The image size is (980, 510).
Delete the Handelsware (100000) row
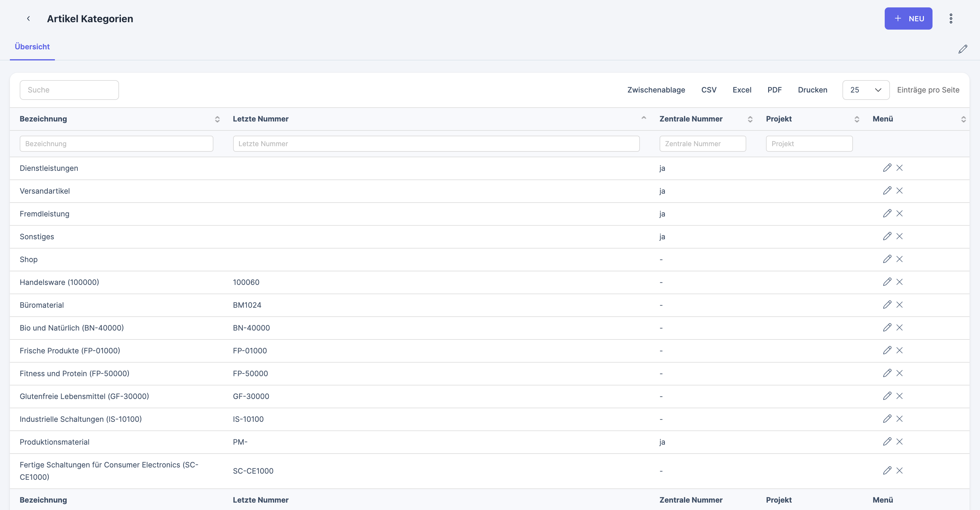click(899, 282)
